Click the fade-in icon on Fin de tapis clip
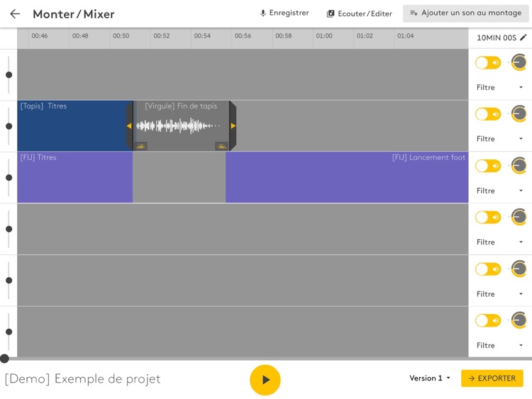Screen dimensions: 532x399 pos(140,146)
